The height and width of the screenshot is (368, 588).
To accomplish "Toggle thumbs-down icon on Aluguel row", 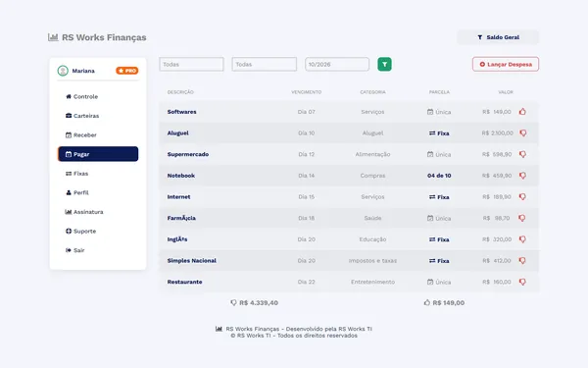I will pyautogui.click(x=522, y=132).
